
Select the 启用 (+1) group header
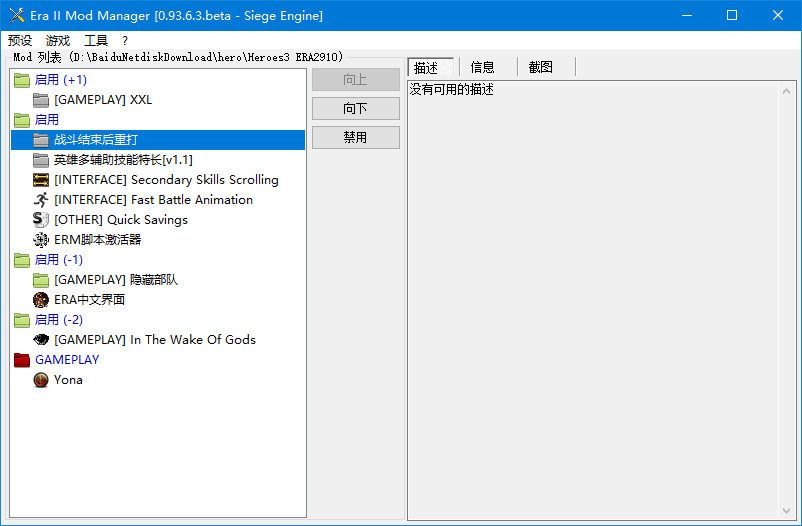point(61,80)
